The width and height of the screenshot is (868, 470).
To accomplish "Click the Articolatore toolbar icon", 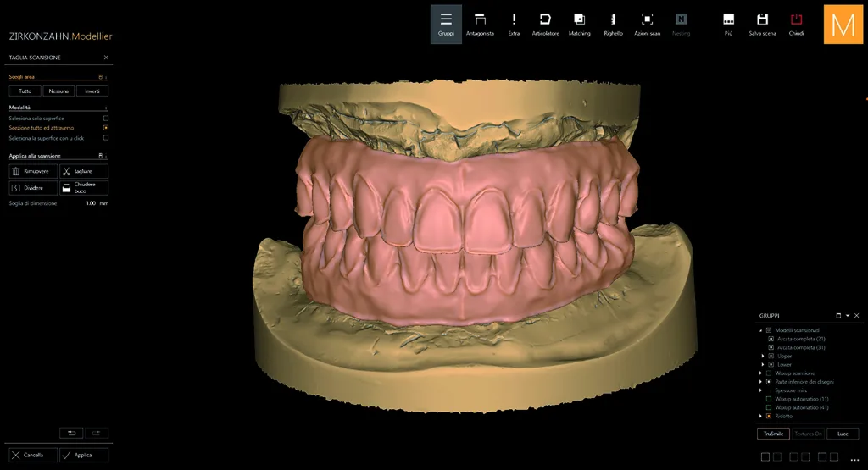I will [x=545, y=25].
